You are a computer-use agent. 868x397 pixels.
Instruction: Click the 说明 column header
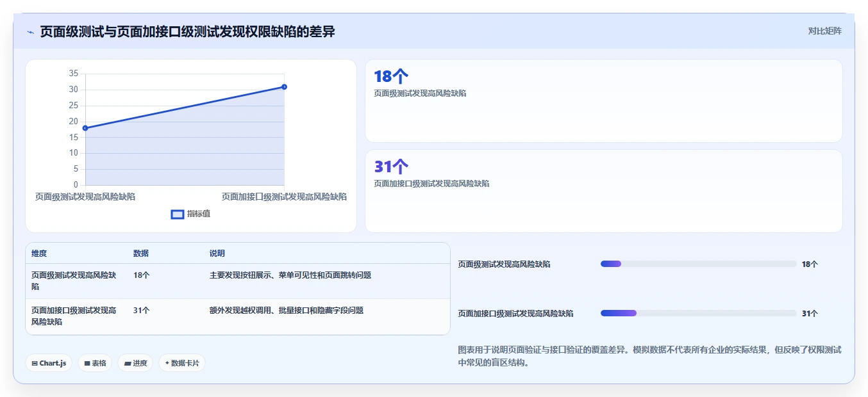[x=217, y=254]
